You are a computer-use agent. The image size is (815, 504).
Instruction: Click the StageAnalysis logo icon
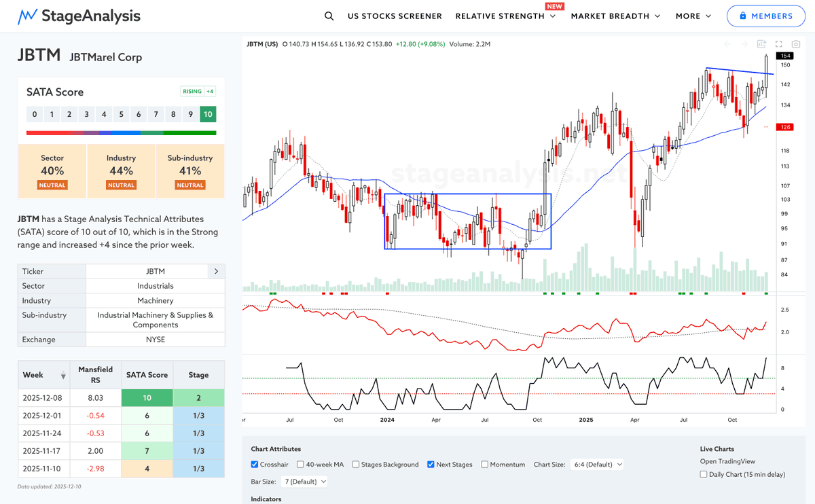coord(26,16)
